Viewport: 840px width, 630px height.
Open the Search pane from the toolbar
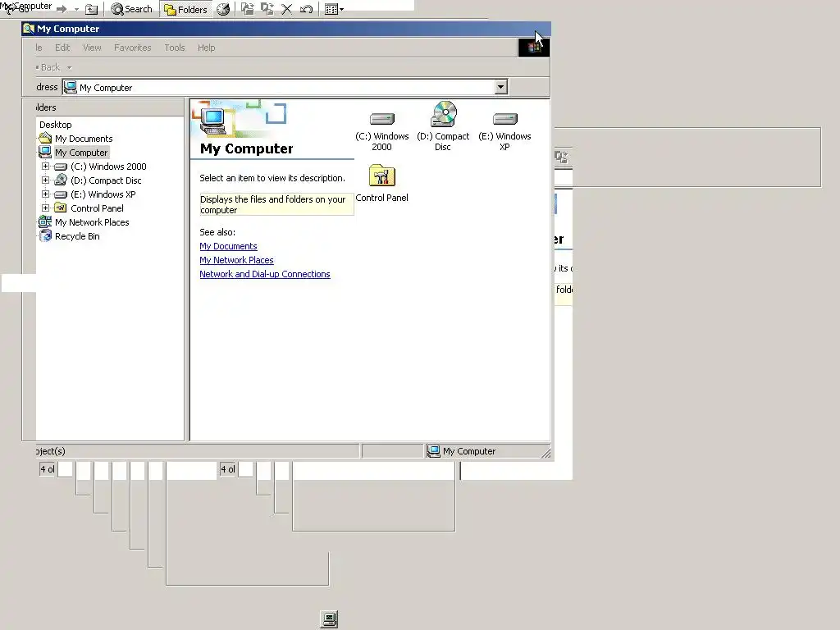point(132,9)
